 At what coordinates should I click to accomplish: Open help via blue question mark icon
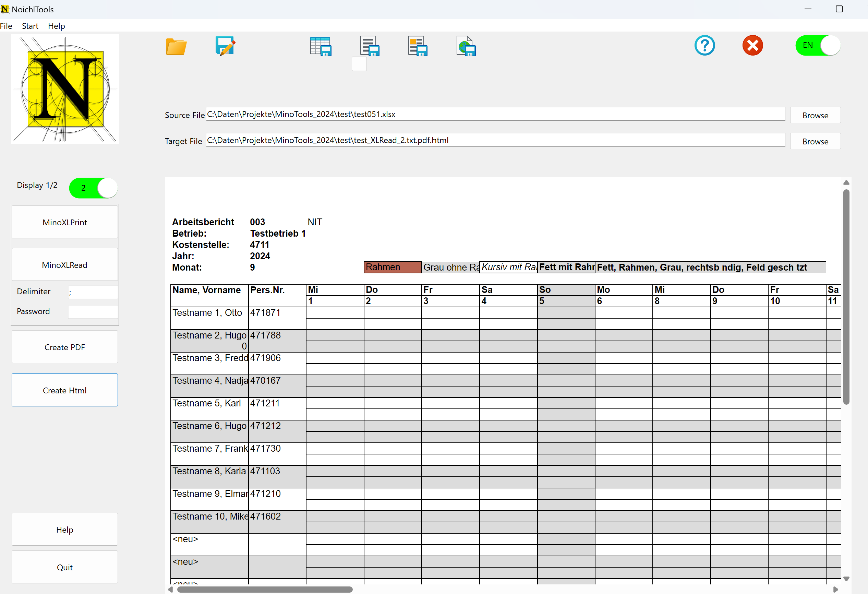pos(704,46)
